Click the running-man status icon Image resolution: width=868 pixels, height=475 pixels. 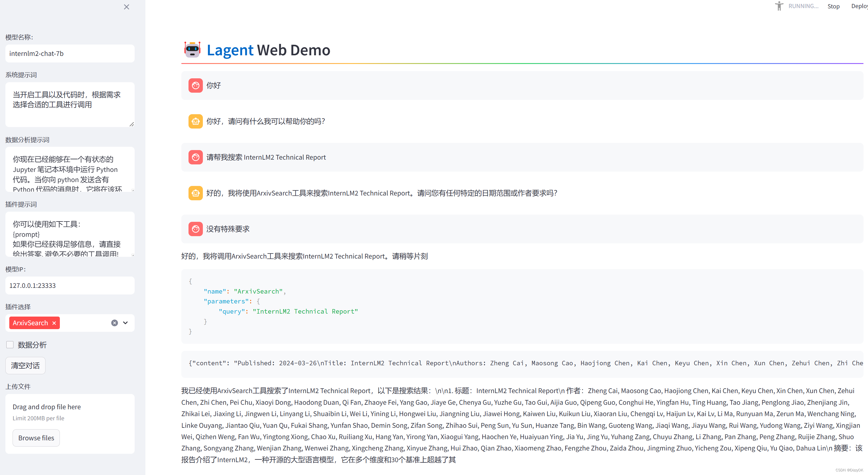[x=779, y=6]
